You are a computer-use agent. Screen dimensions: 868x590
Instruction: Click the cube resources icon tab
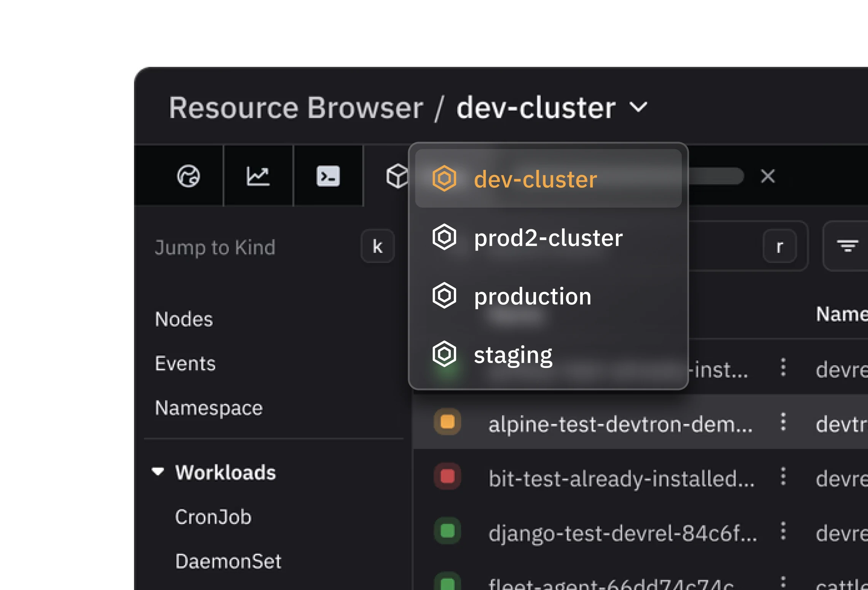(x=397, y=176)
